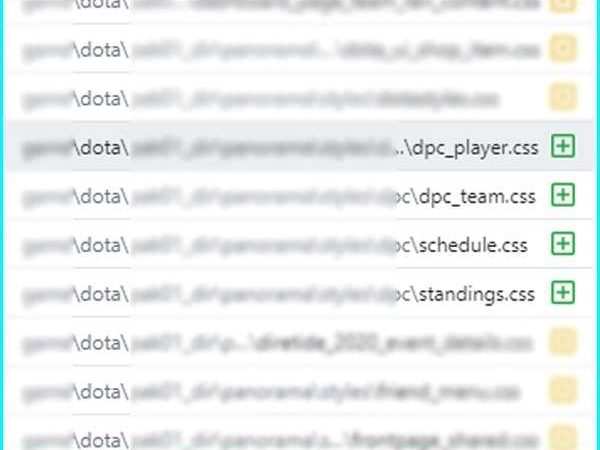Click the green plus icon beside dpc_player.css

(x=562, y=146)
